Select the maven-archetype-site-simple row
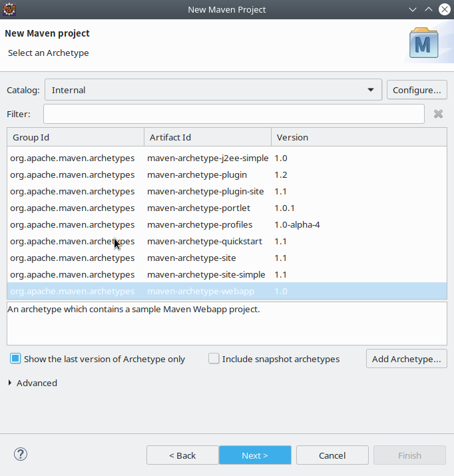The image size is (454, 476). point(227,275)
